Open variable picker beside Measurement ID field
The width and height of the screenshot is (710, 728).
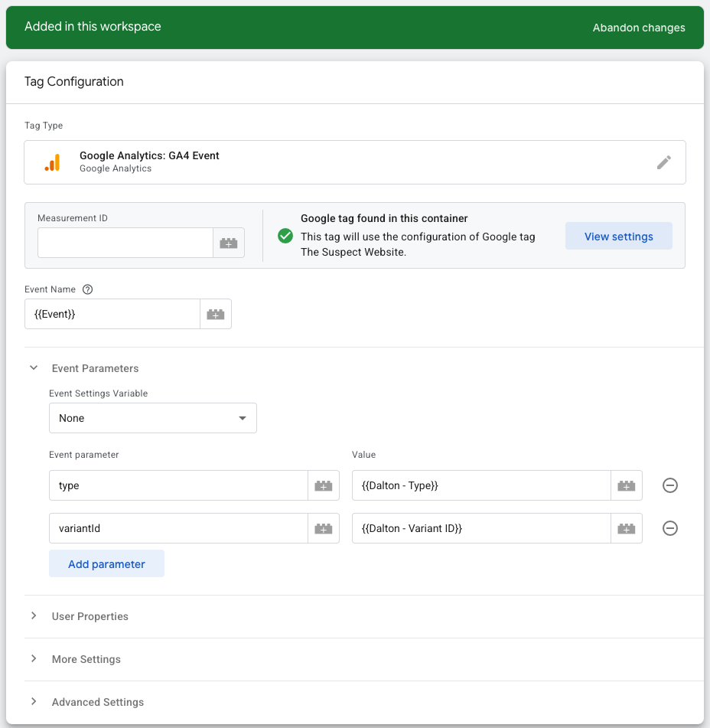228,243
